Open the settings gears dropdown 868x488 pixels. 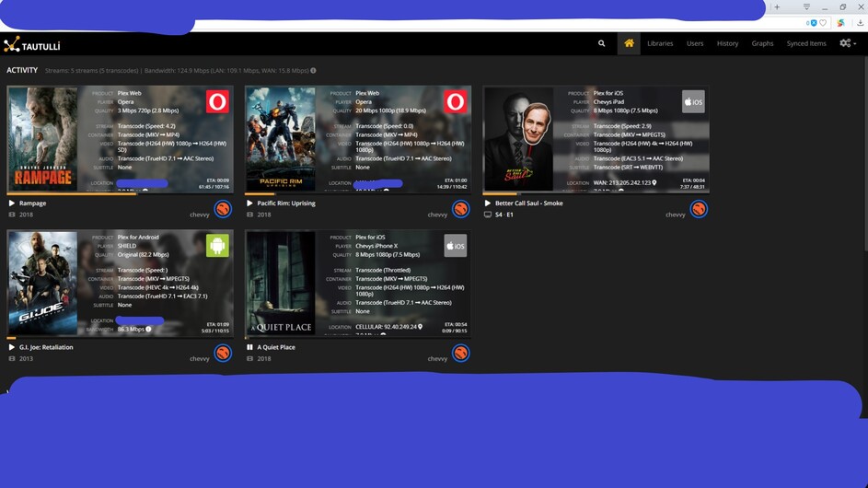point(848,43)
